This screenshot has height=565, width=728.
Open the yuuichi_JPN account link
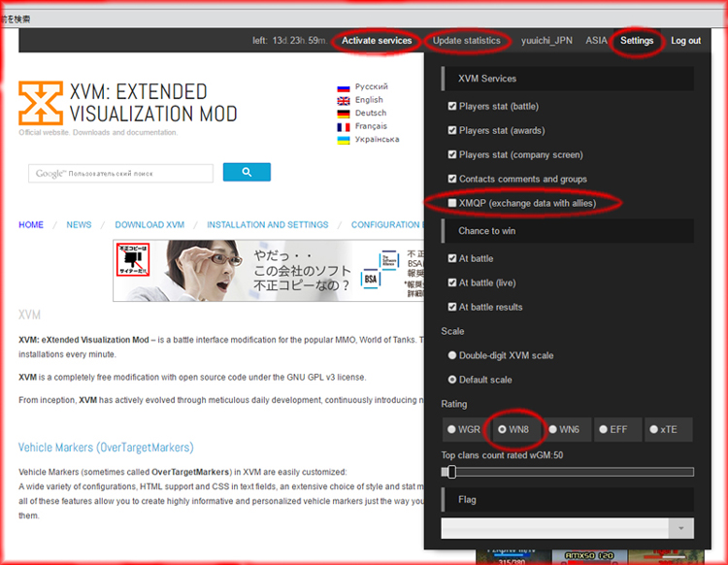point(546,41)
